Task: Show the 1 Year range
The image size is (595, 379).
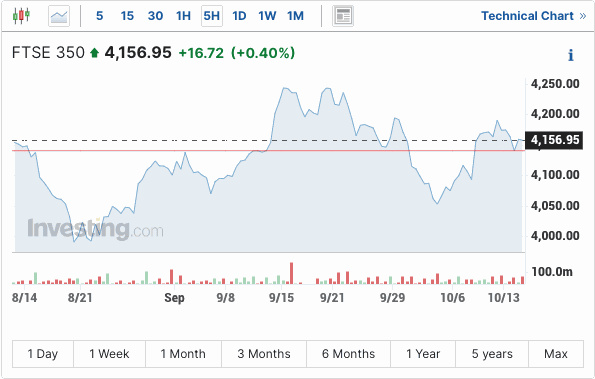Action: pyautogui.click(x=423, y=354)
